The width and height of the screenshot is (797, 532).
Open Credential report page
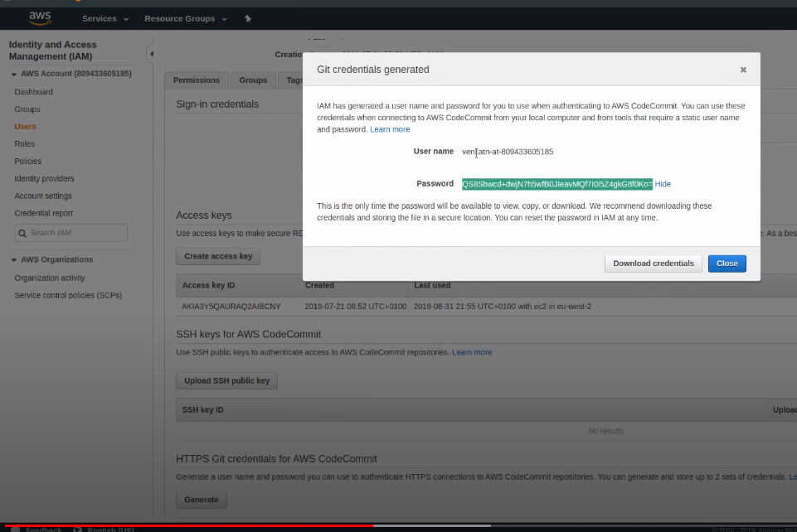click(44, 213)
